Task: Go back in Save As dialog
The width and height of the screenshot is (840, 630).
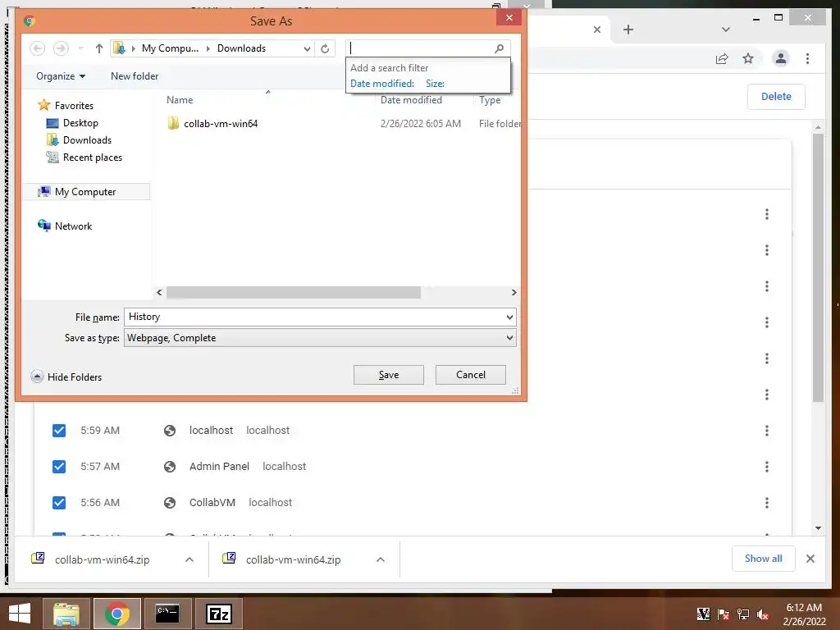Action: pos(37,48)
